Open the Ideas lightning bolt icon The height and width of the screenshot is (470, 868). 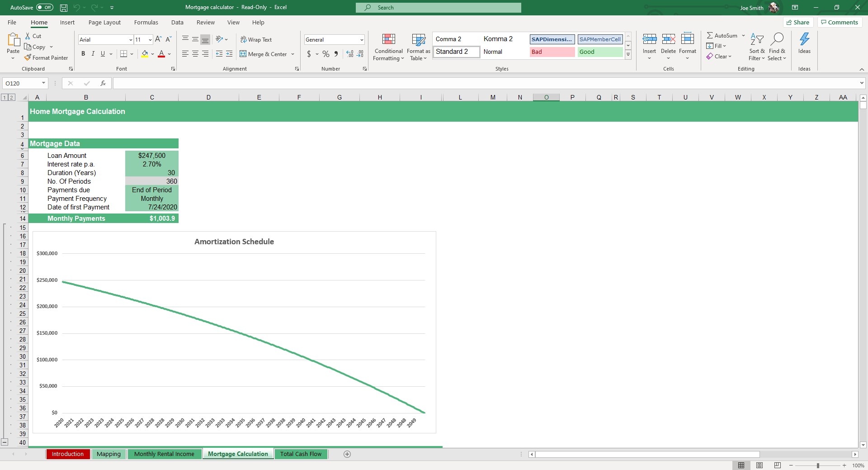pyautogui.click(x=804, y=40)
